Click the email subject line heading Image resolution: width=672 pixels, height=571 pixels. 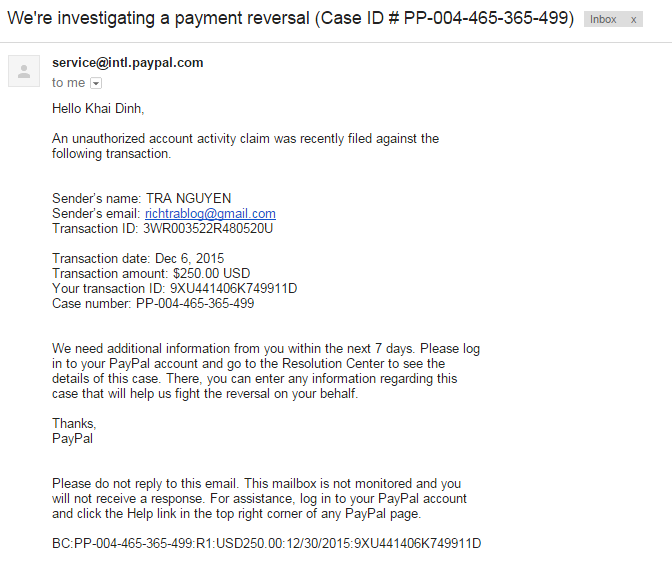pos(290,19)
